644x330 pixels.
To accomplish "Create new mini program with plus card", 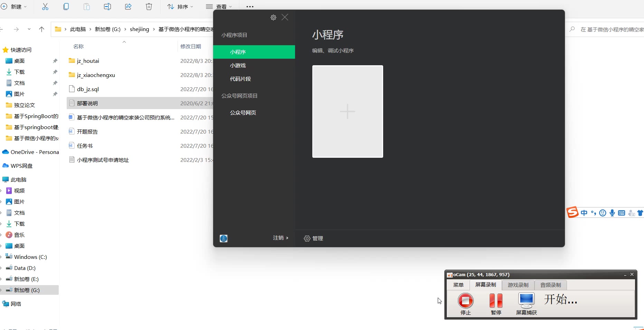I will pyautogui.click(x=348, y=111).
